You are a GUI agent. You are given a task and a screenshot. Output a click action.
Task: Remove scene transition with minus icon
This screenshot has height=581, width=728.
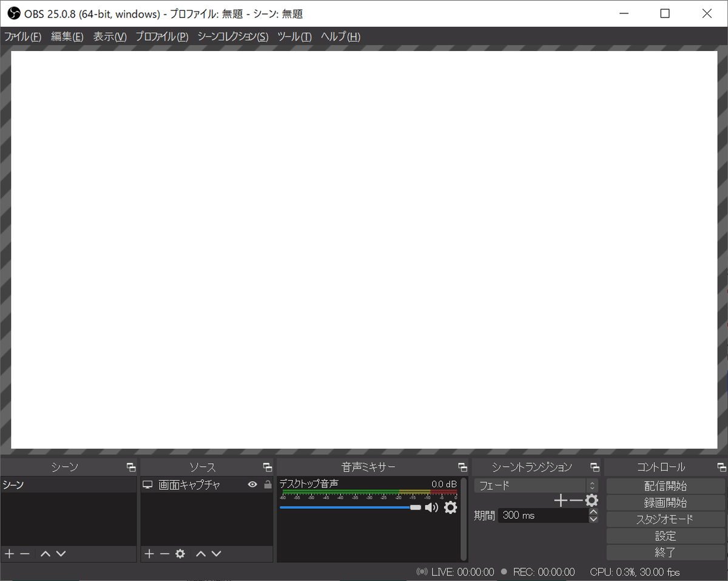click(576, 500)
